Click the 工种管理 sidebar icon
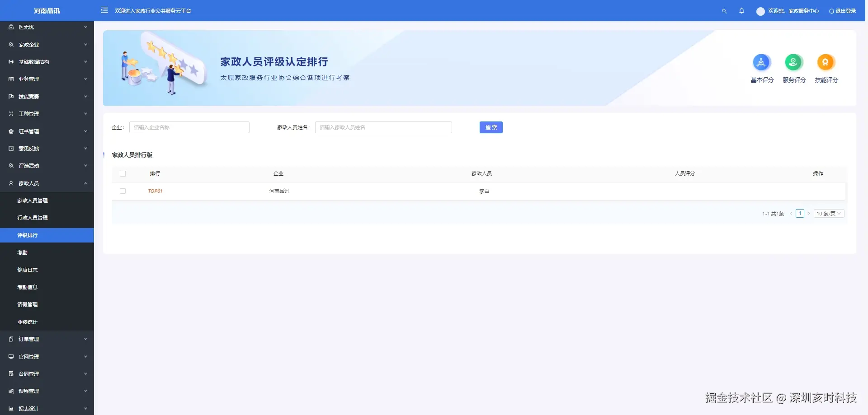Screen dimensions: 868x415 11,114
